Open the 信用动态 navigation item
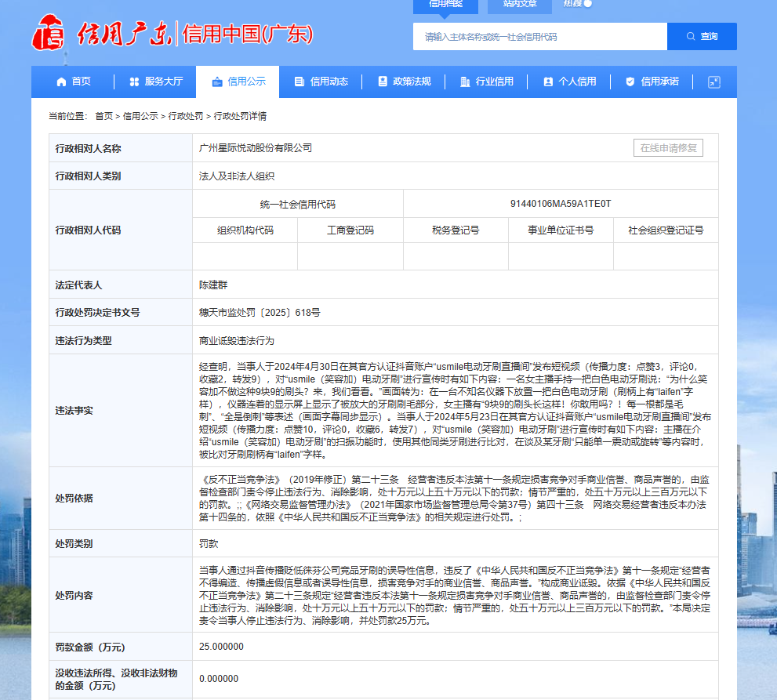 pos(321,82)
